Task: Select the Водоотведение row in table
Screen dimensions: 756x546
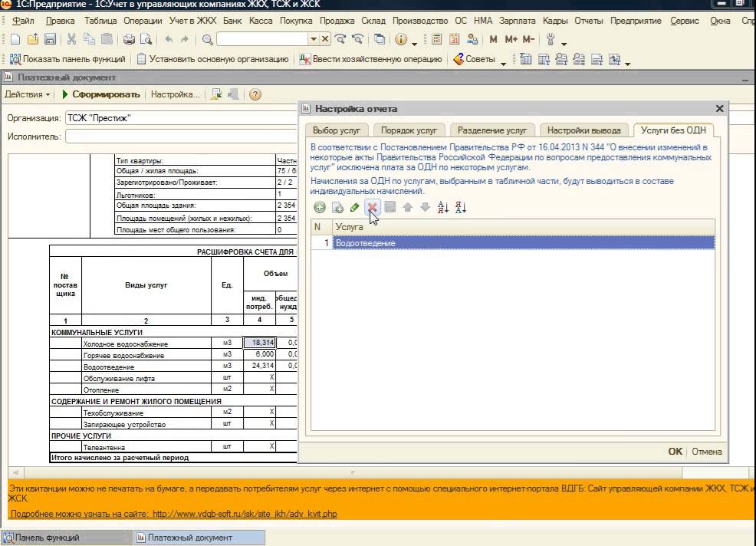Action: coord(513,243)
